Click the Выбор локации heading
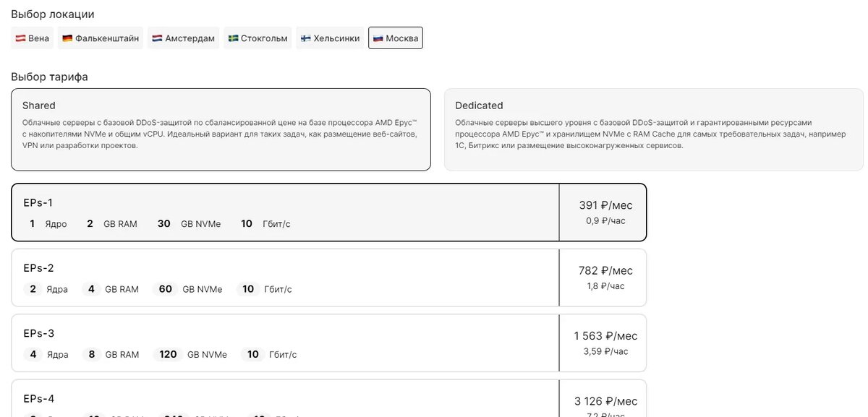Screen dimensions: 868x417 (52, 14)
